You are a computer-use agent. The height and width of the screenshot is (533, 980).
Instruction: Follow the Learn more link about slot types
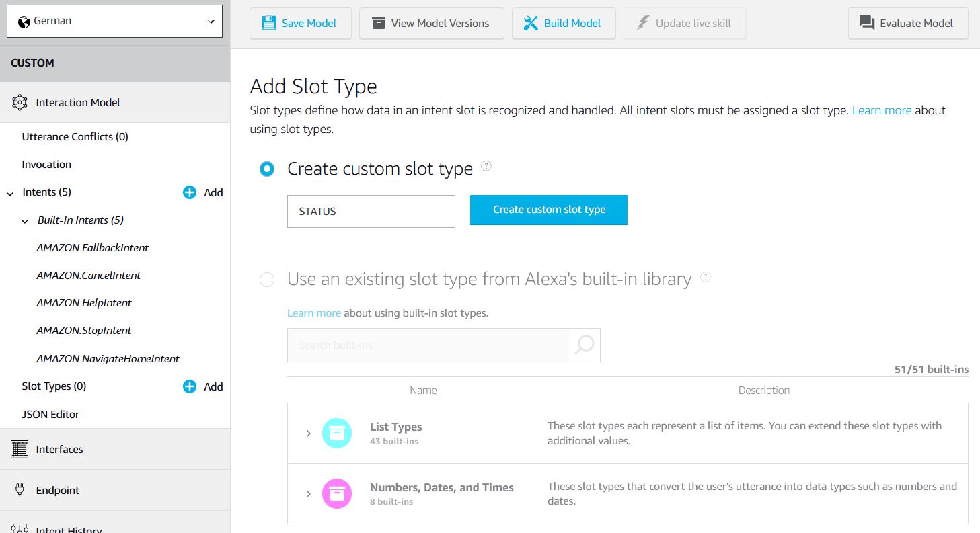[881, 110]
